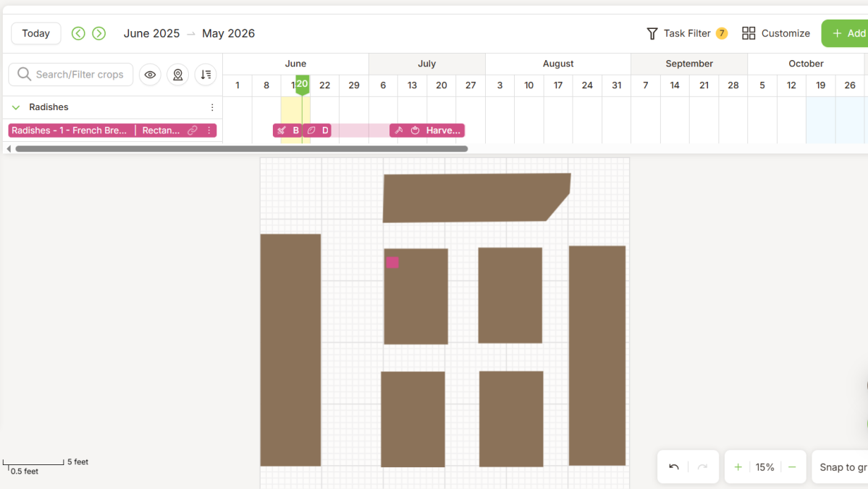
Task: Open three-dot menu on French Breakfast planting
Action: (209, 130)
